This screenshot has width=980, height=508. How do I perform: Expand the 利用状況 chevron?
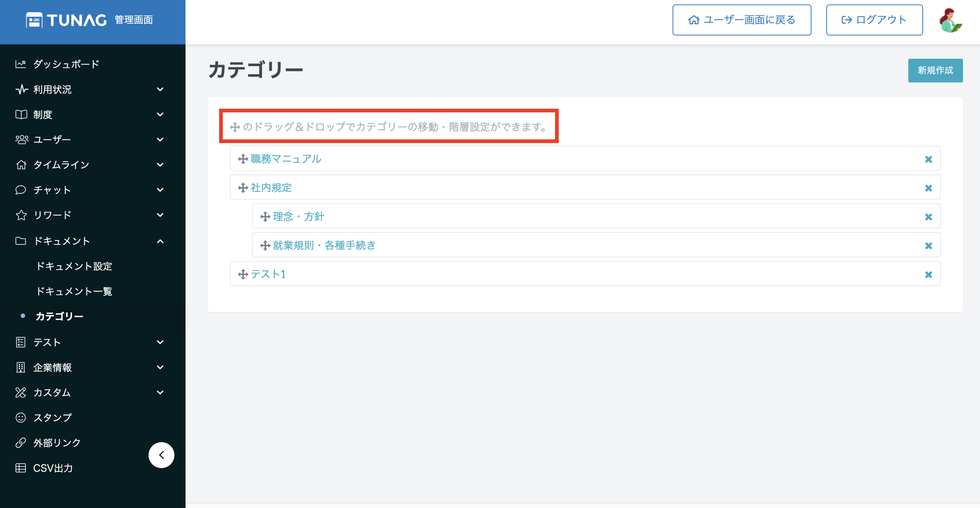[160, 89]
